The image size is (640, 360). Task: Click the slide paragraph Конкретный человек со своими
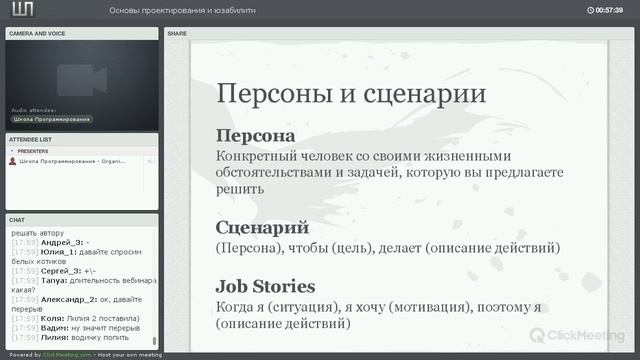[x=389, y=172]
